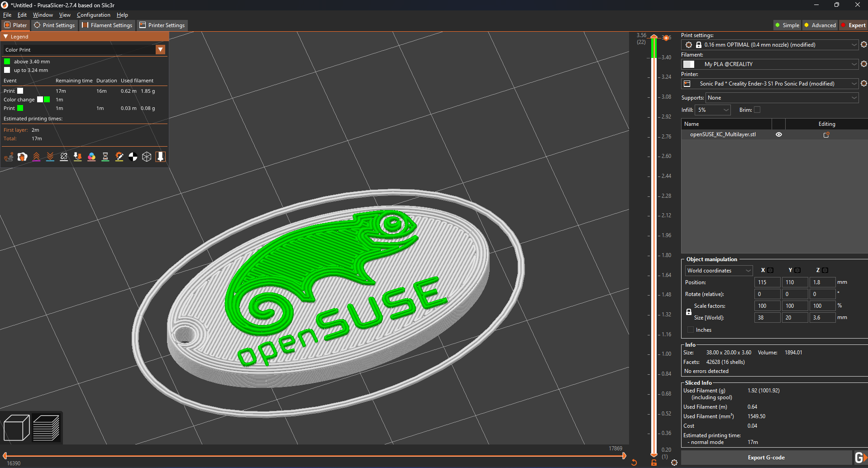Open Printer settings gear beside Sonic Pad
868x468 pixels.
point(863,84)
